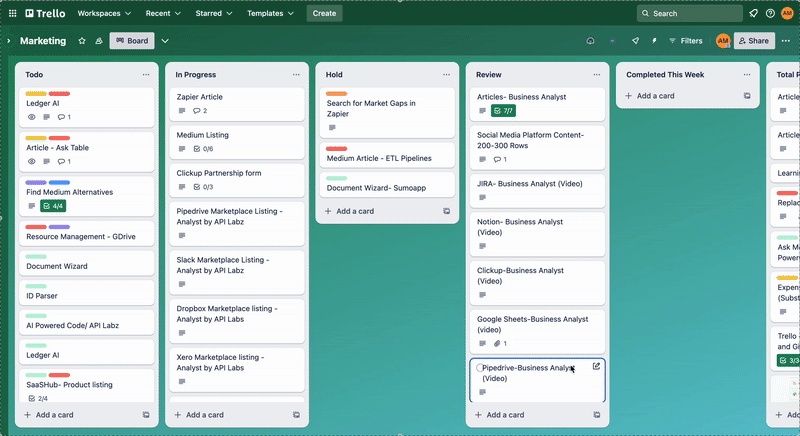Open the app switcher grid icon
Image resolution: width=800 pixels, height=436 pixels.
(x=12, y=13)
